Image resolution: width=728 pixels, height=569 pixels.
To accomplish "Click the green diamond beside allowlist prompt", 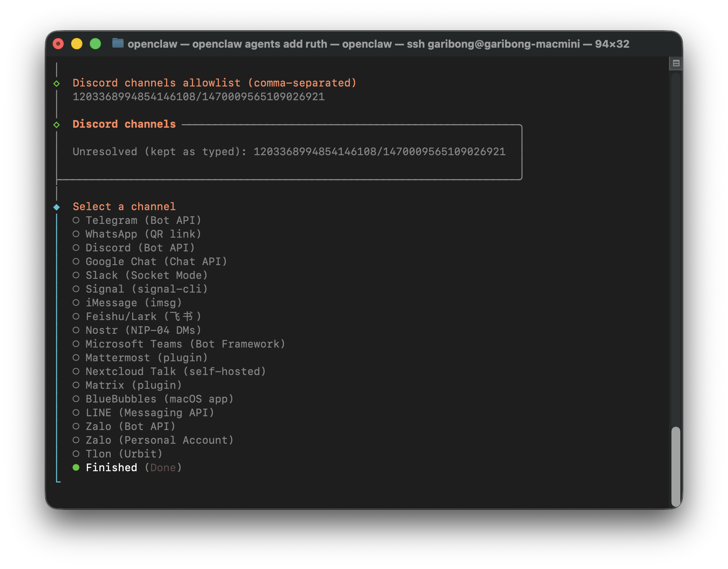I will pyautogui.click(x=57, y=83).
